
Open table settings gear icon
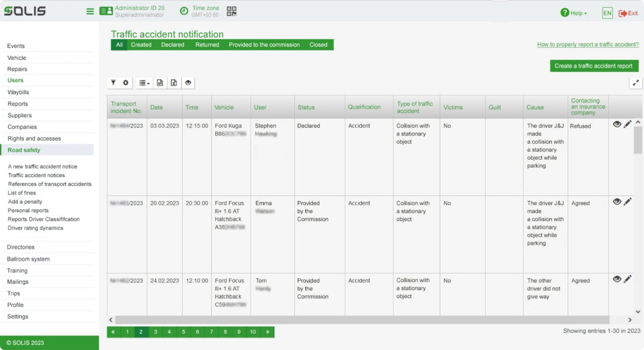coord(125,83)
